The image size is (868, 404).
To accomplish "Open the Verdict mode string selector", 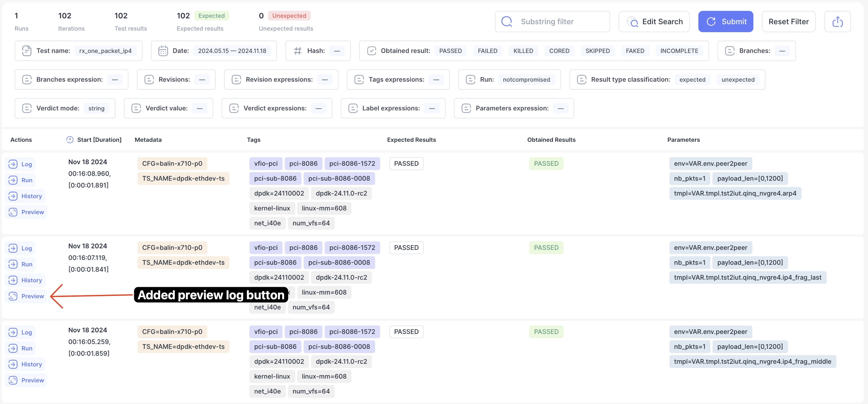I will coord(96,108).
